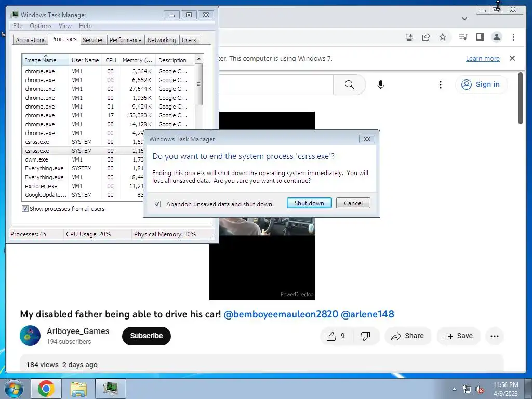This screenshot has width=532, height=399.
Task: Sort by CPU column header
Action: point(111,60)
